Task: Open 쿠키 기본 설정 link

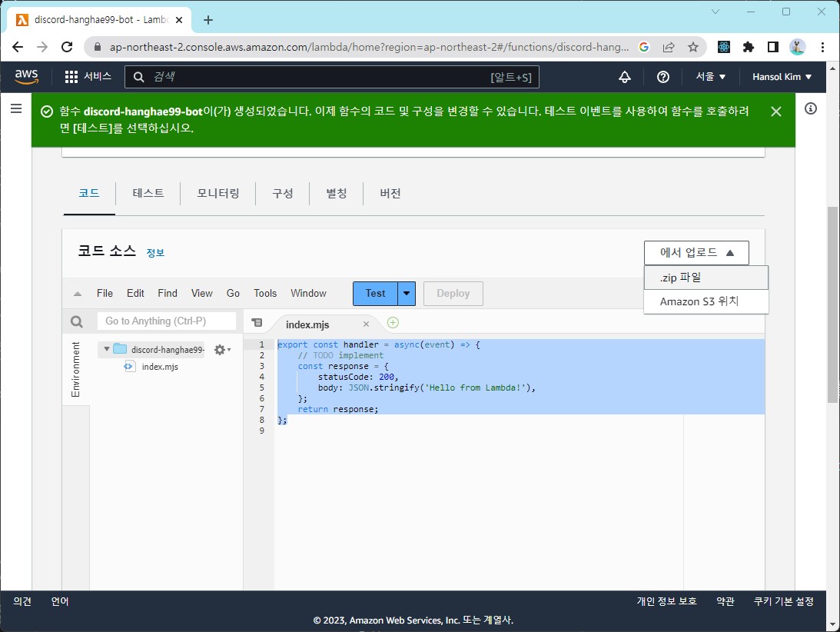Action: pyautogui.click(x=784, y=601)
